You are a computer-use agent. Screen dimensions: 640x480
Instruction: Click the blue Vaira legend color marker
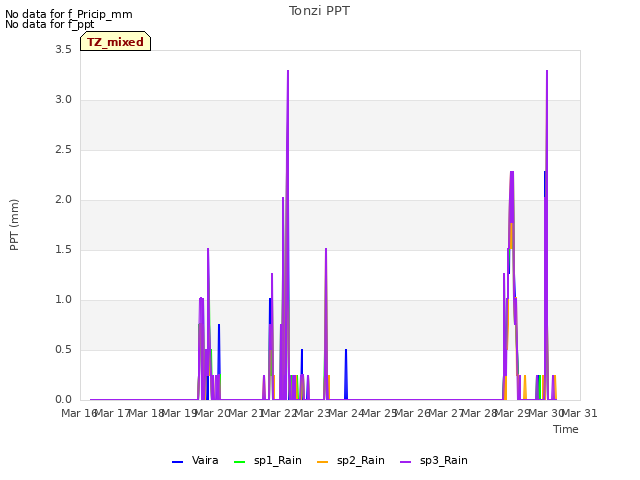click(178, 462)
